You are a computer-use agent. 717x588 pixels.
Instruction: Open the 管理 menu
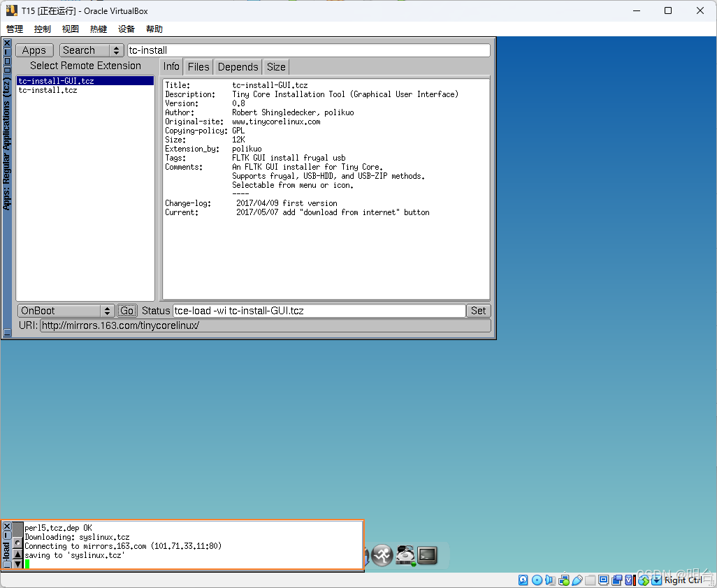tap(15, 29)
